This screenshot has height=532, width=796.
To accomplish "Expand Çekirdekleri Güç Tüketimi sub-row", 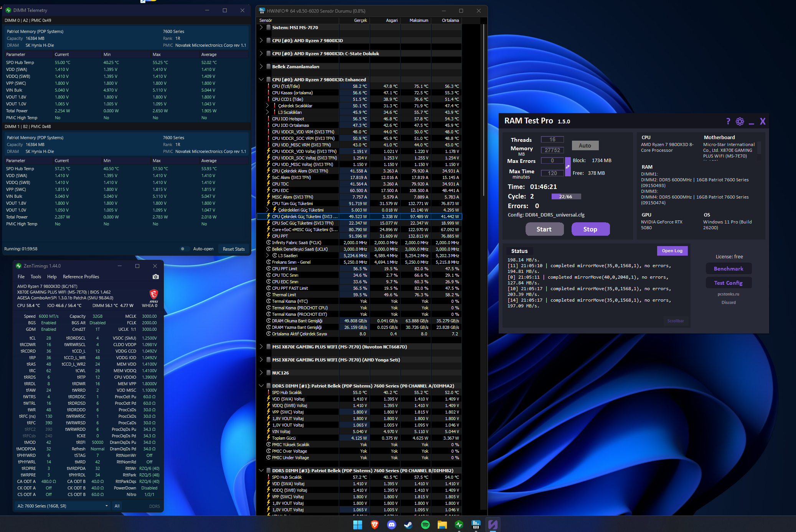I will point(267,210).
